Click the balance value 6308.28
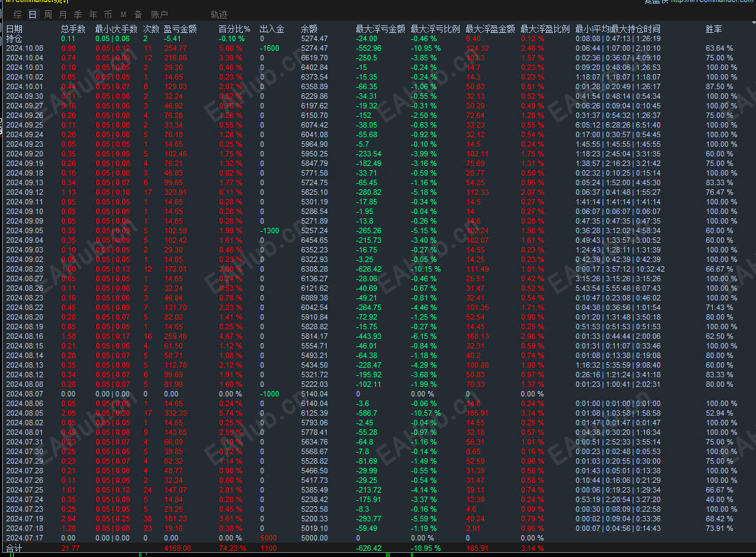Screen dimensions: 756x557 pyautogui.click(x=314, y=269)
